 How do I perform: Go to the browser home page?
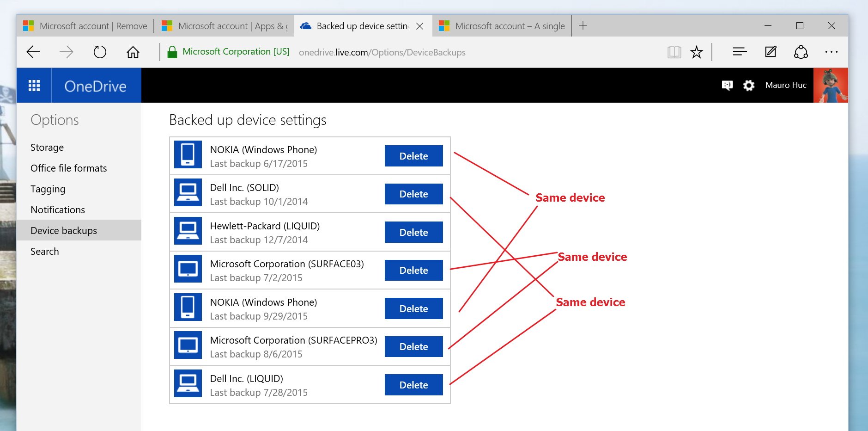tap(133, 52)
